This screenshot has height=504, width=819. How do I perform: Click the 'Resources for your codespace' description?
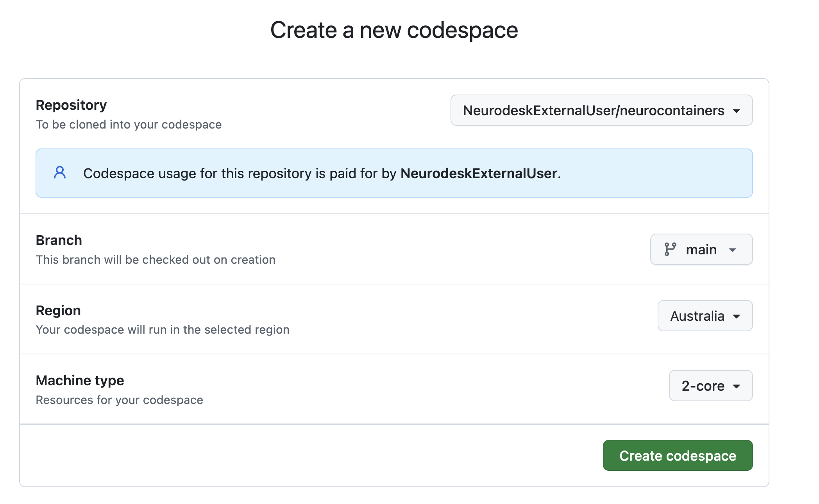click(119, 400)
